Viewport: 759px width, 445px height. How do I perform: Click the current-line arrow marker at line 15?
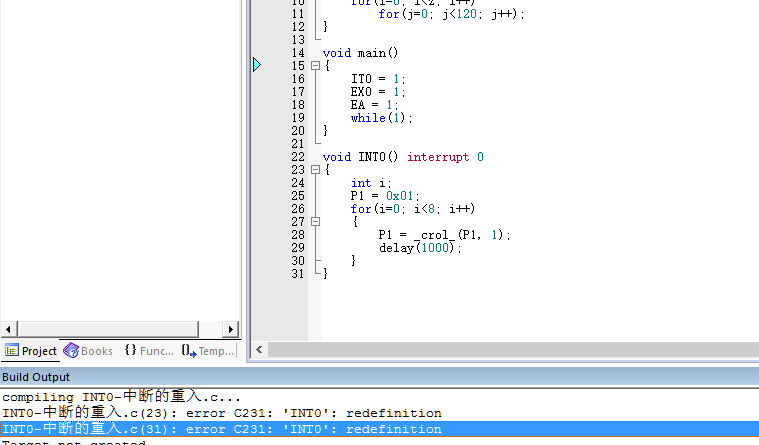(257, 64)
